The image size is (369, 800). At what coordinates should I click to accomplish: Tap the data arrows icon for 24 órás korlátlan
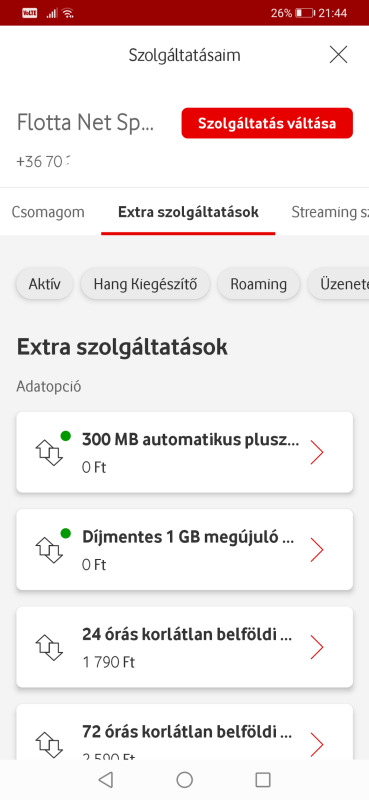pos(49,647)
